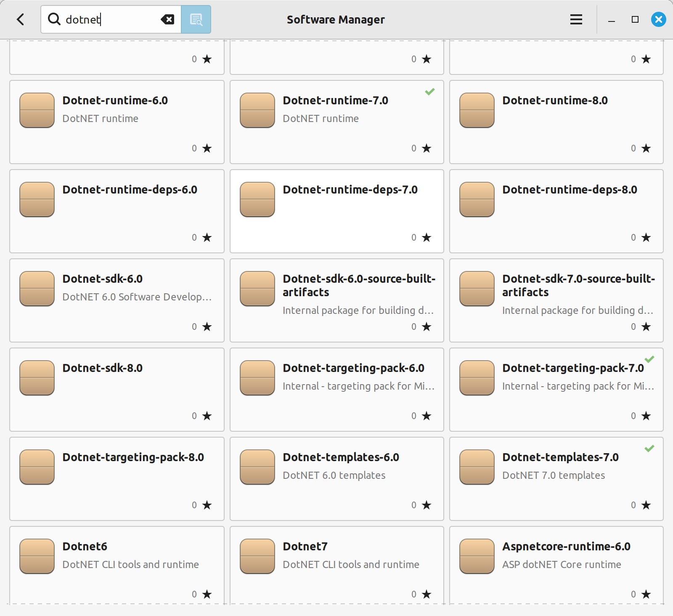Click the Dotnet-targeting-pack-7.0 installed checkmark

tap(649, 359)
